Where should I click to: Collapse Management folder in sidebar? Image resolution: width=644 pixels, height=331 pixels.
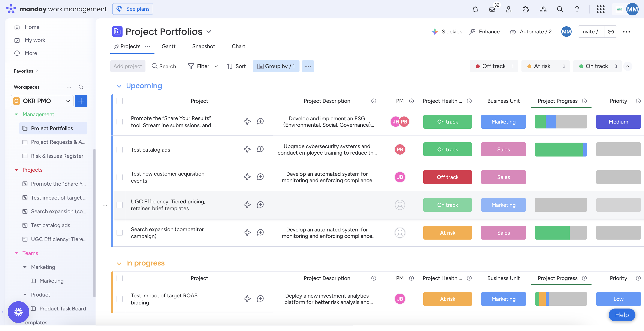pyautogui.click(x=16, y=114)
